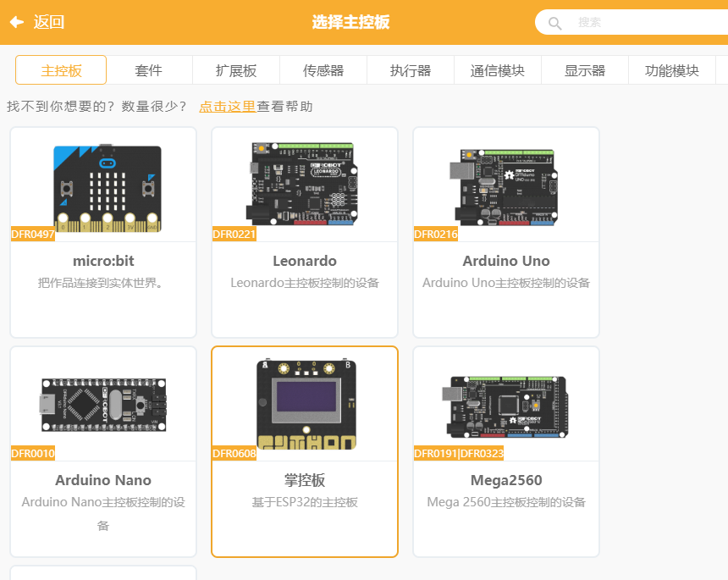The height and width of the screenshot is (580, 728).
Task: Switch to the 传感器 tab
Action: point(323,70)
